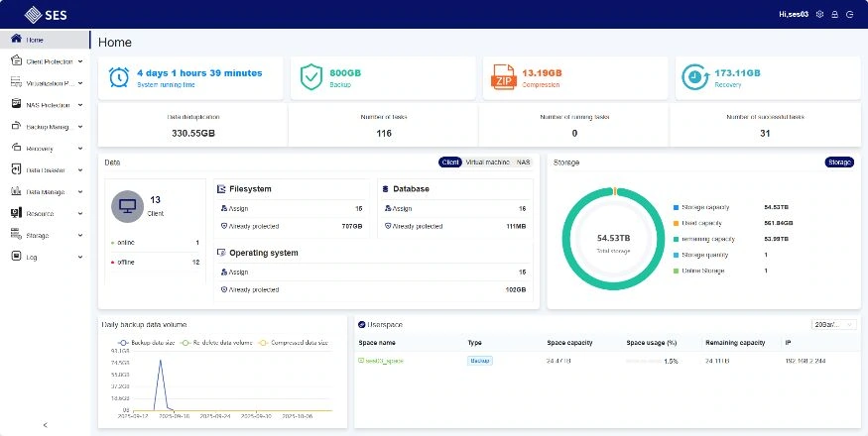Collapse the sidebar with the bottom arrow

pyautogui.click(x=45, y=424)
